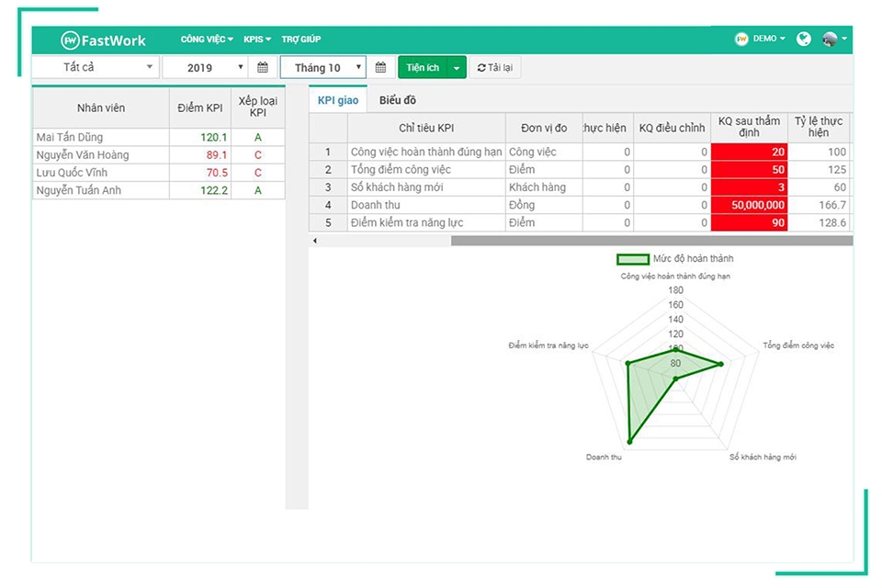Expand the 2019 year dropdown

pyautogui.click(x=204, y=67)
